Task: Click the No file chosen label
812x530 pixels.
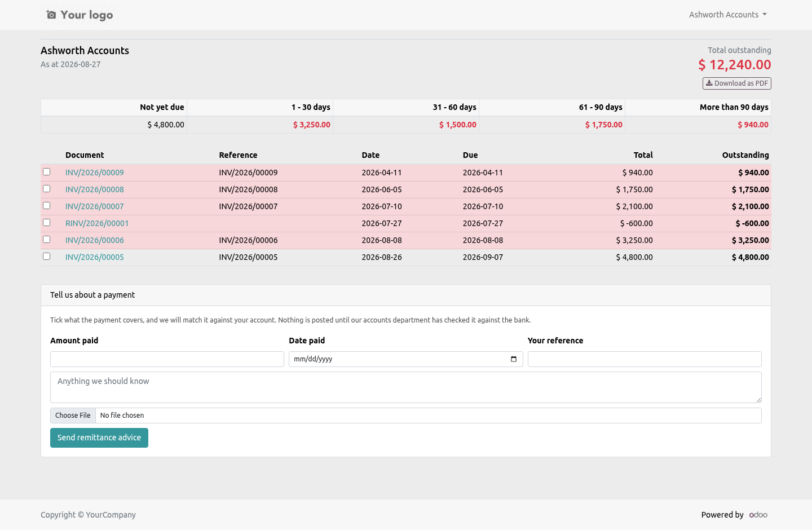Action: pyautogui.click(x=122, y=416)
